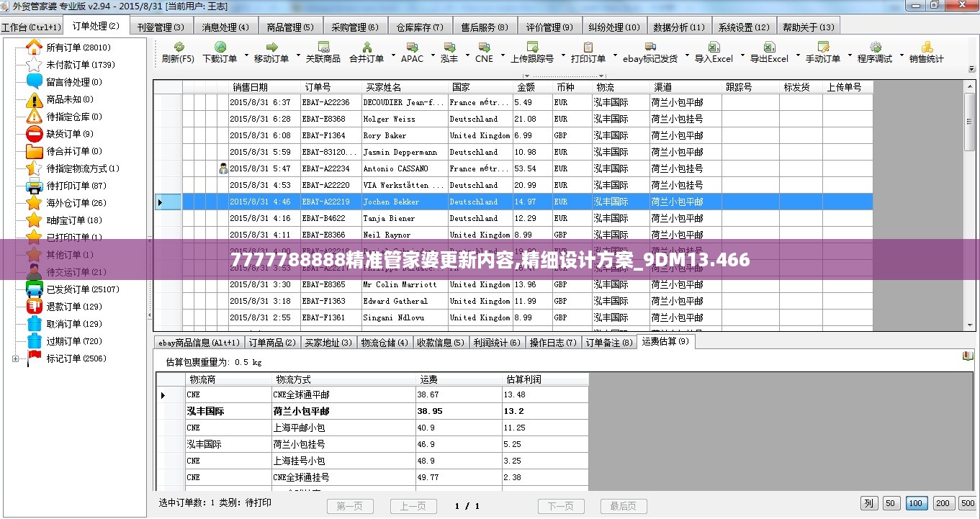This screenshot has height=519, width=980.
Task: Open dropdown arrow next to 导出Excel
Action: point(796,55)
